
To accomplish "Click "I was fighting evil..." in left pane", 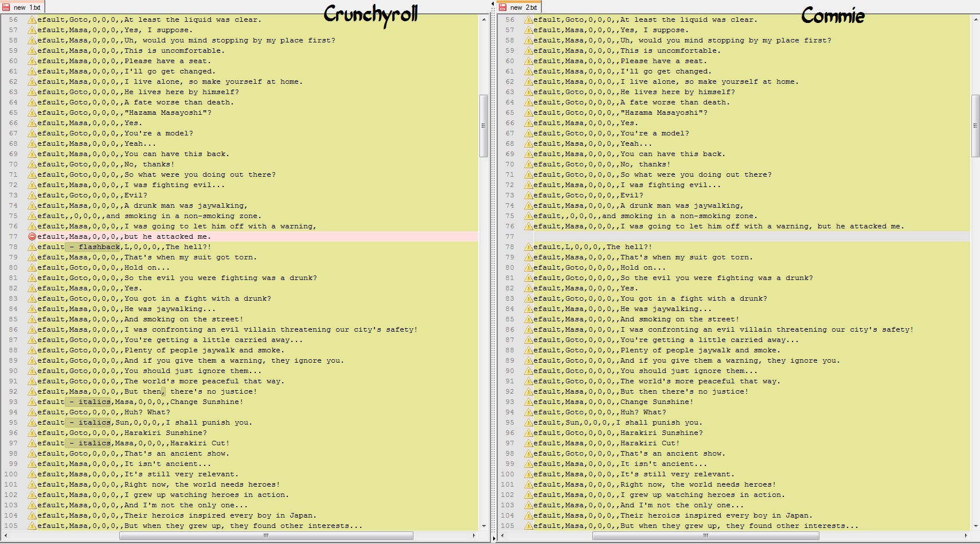I will (174, 185).
